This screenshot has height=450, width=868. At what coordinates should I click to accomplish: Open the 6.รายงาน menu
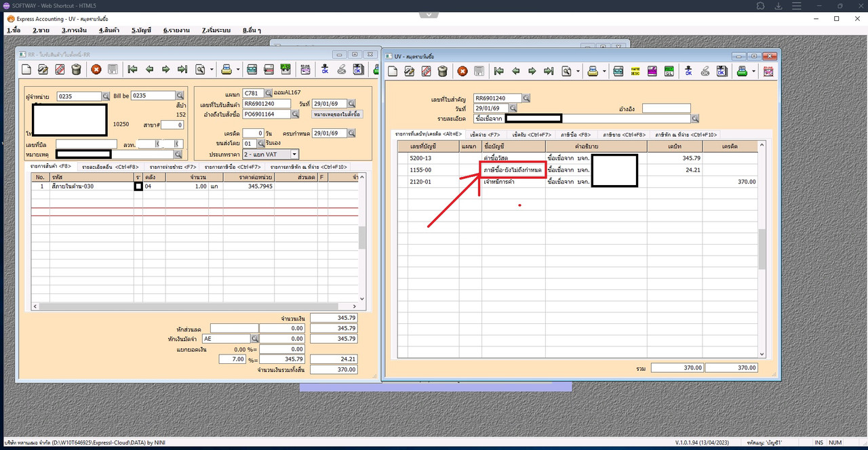(176, 30)
